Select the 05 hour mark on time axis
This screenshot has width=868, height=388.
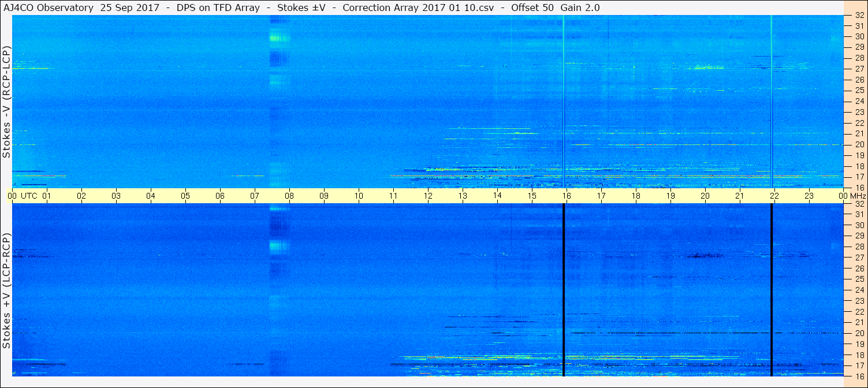[185, 196]
